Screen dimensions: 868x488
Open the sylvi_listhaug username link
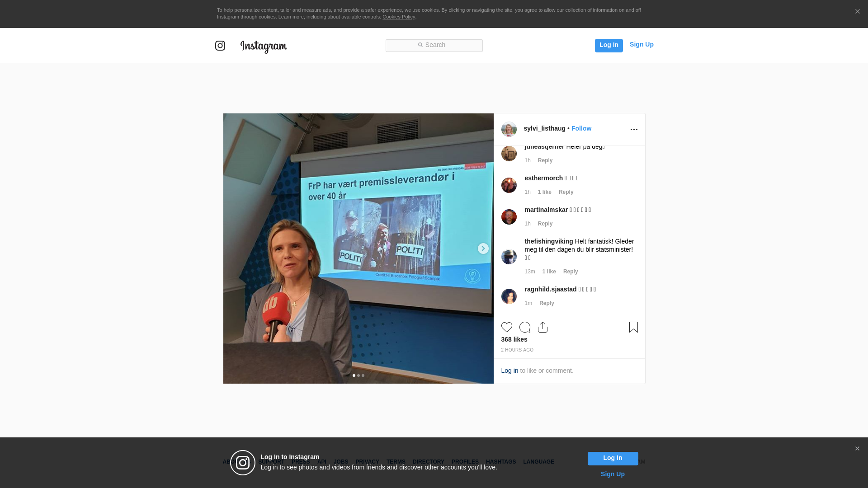(544, 128)
